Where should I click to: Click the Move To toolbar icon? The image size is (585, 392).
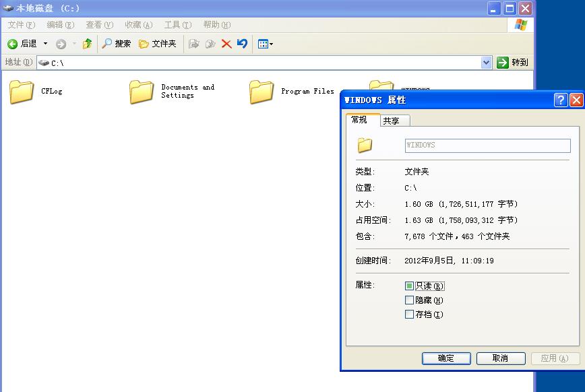click(193, 44)
